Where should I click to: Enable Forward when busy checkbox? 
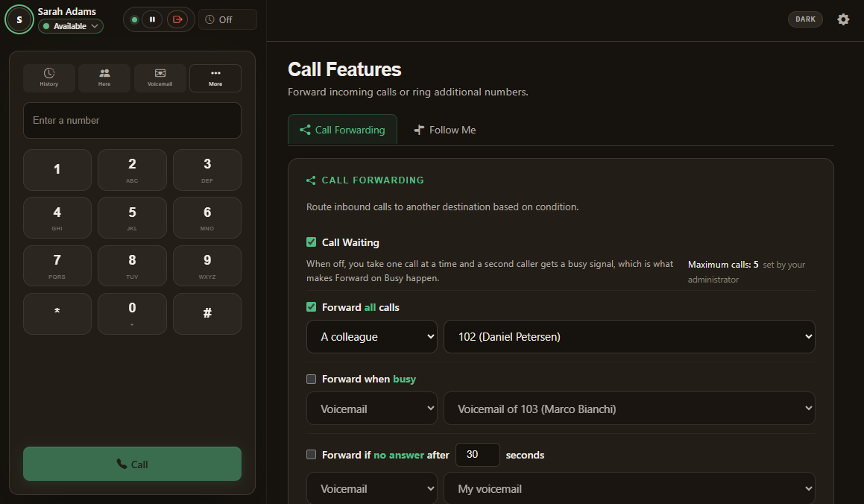pyautogui.click(x=312, y=379)
